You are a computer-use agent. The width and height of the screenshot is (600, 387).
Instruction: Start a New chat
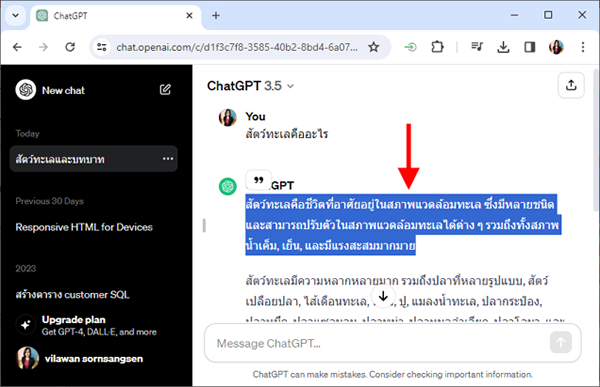tap(64, 90)
